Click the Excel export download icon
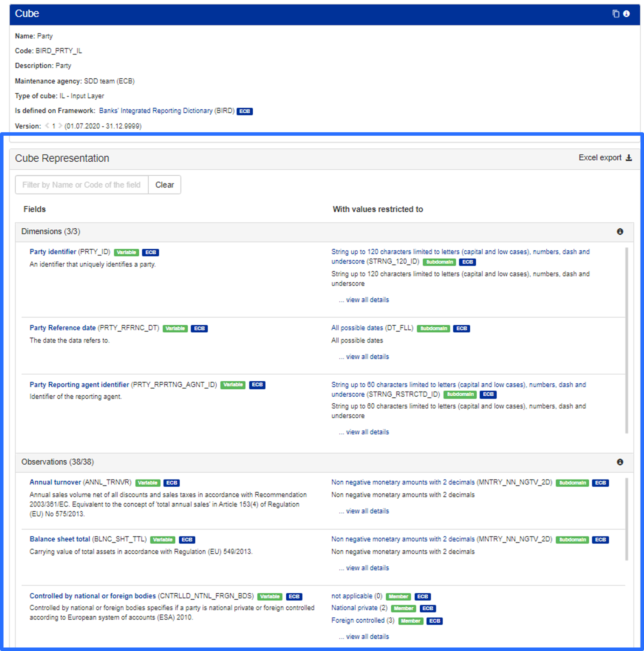Screen dimensions: 644x651 point(629,158)
